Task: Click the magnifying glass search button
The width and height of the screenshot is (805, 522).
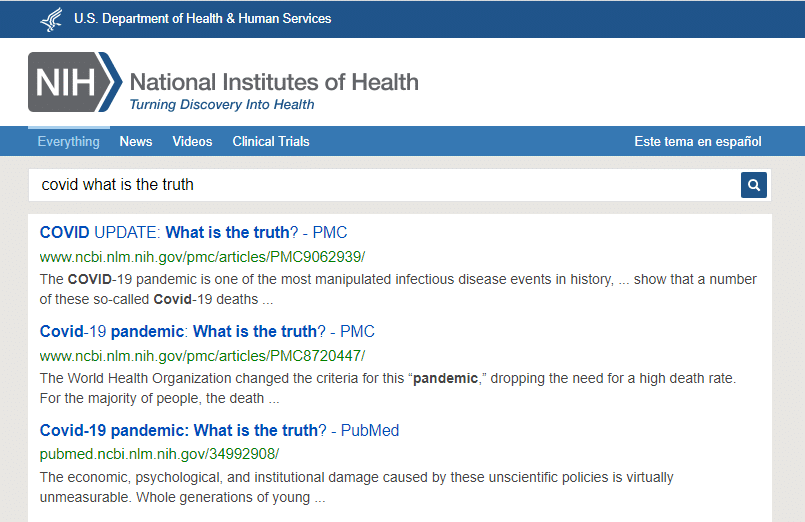Action: click(x=753, y=185)
